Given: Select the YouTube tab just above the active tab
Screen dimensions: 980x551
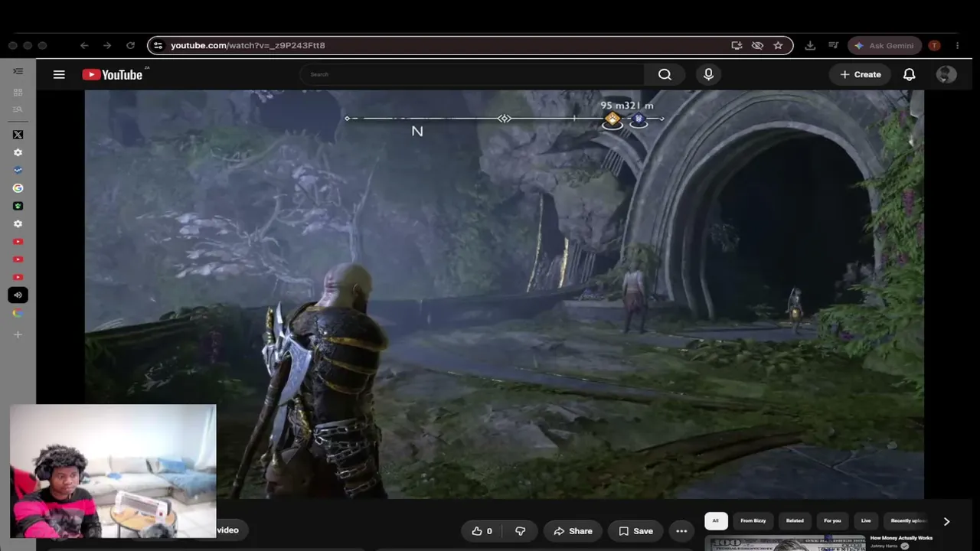Looking at the screenshot, I should 18,277.
